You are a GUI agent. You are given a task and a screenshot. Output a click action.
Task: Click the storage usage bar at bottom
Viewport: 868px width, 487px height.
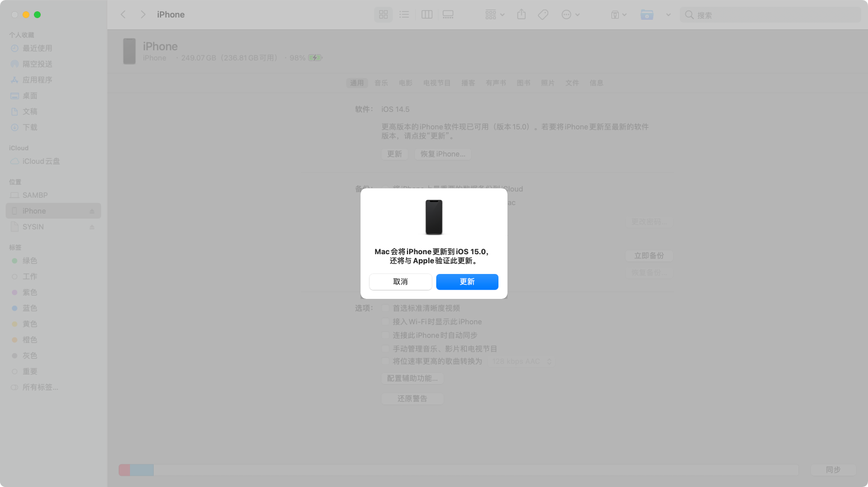point(458,470)
